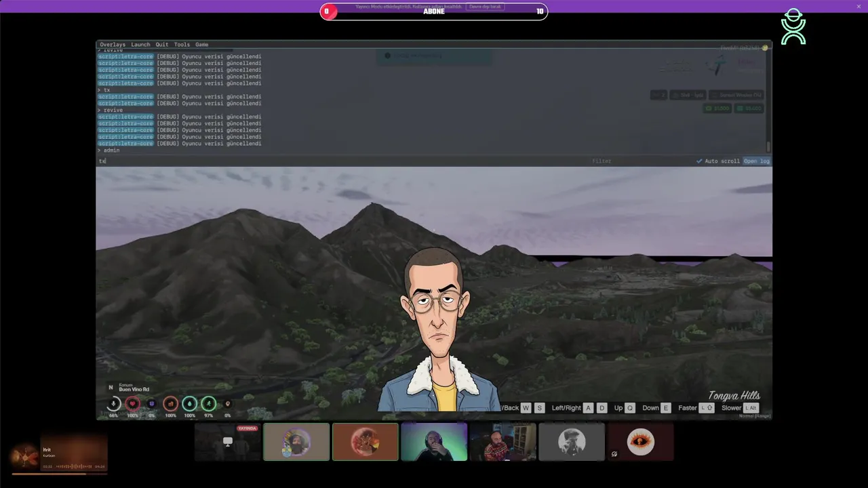Click the location pin status icon
Image resolution: width=868 pixels, height=488 pixels.
[227, 404]
